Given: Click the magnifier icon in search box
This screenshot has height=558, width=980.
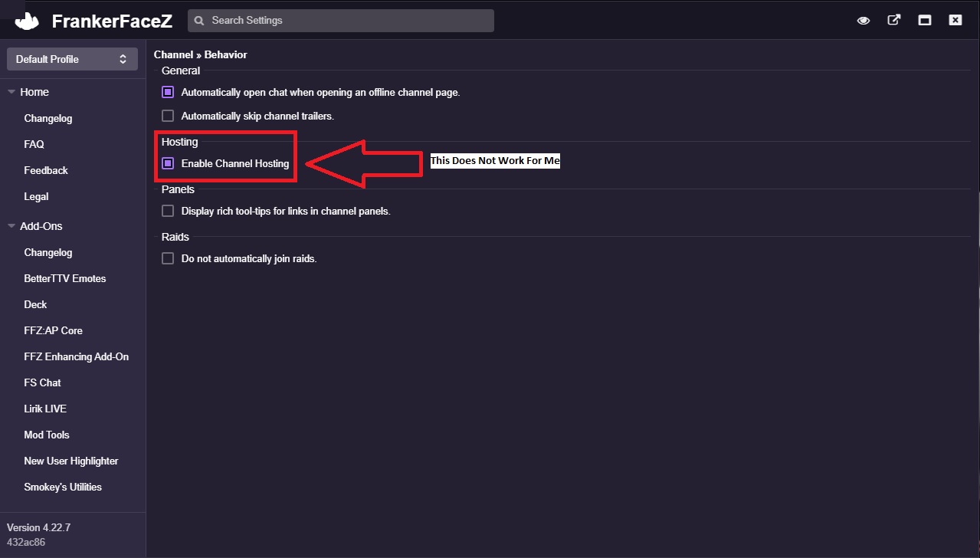Looking at the screenshot, I should click(x=200, y=20).
